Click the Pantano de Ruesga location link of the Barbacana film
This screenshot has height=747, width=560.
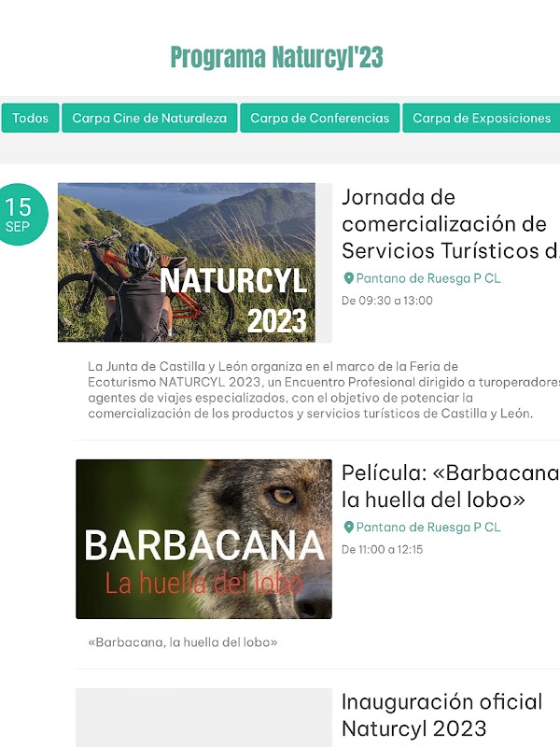[x=428, y=527]
